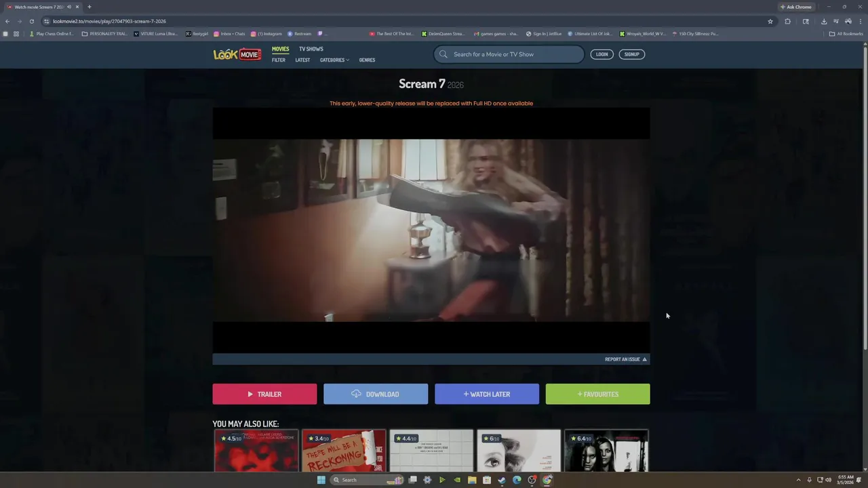Open the VITURE Luma Ultra bookmark
Screen dimensions: 868x488
click(156, 34)
